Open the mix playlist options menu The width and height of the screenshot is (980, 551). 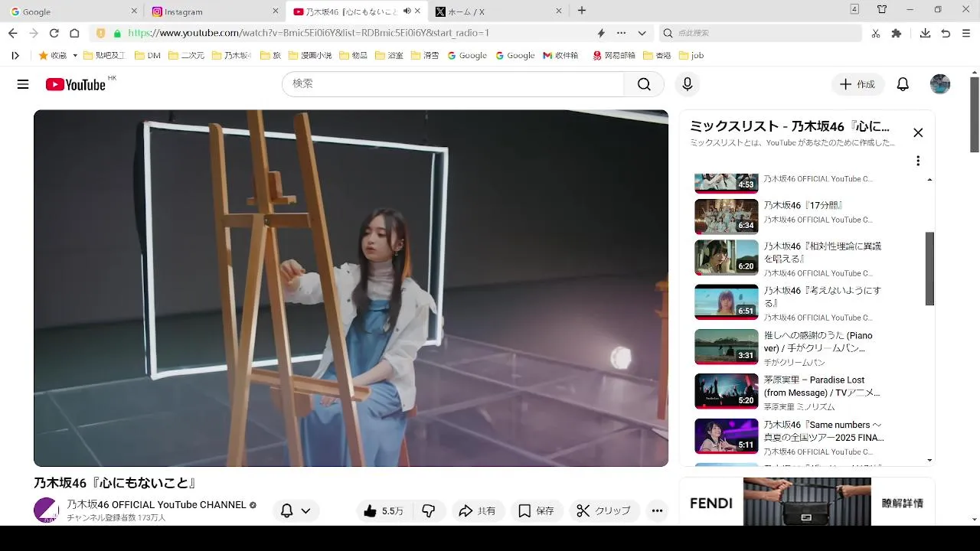tap(918, 161)
